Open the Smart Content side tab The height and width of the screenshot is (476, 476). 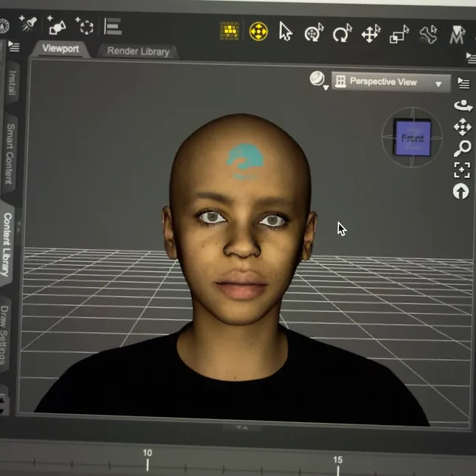click(10, 154)
